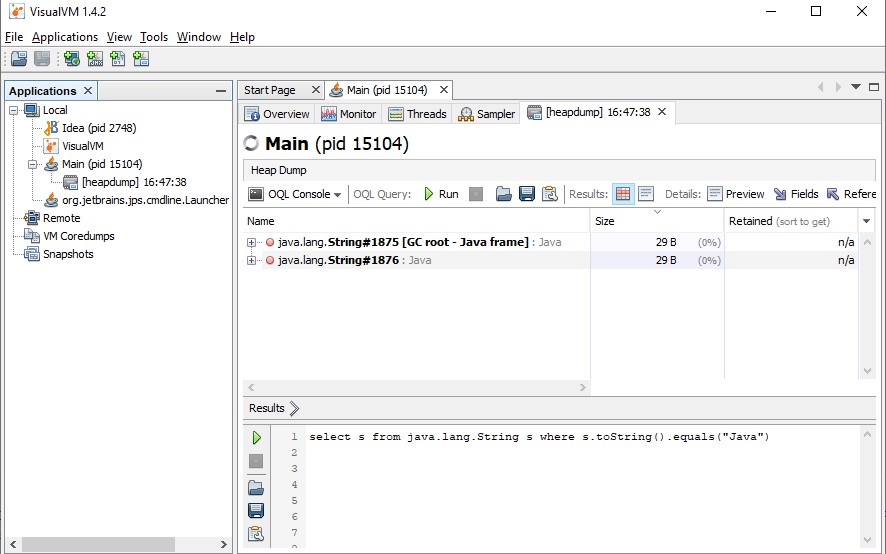Collapse the Local tree node

click(14, 110)
